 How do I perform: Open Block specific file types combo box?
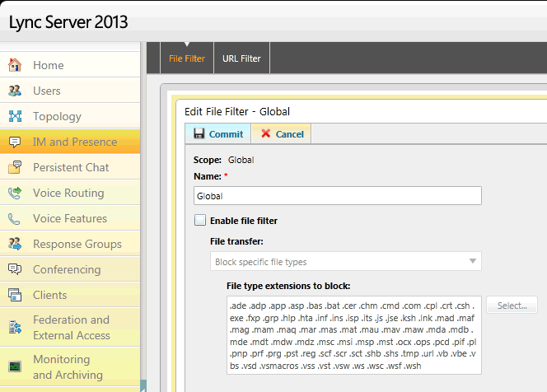346,261
